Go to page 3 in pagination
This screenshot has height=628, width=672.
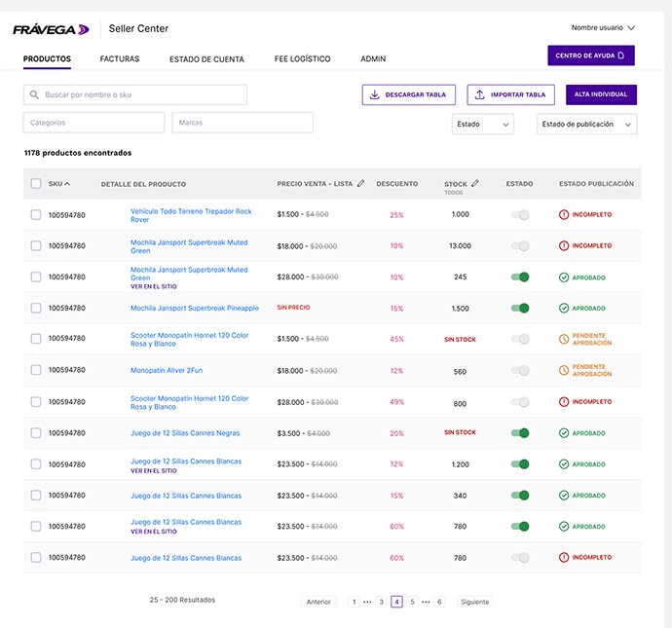click(381, 602)
